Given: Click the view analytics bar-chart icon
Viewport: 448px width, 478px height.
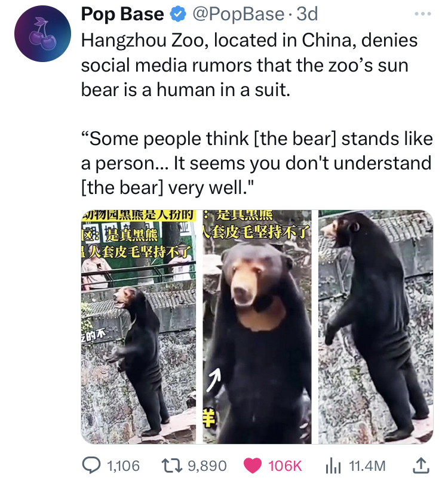Looking at the screenshot, I should tap(333, 466).
